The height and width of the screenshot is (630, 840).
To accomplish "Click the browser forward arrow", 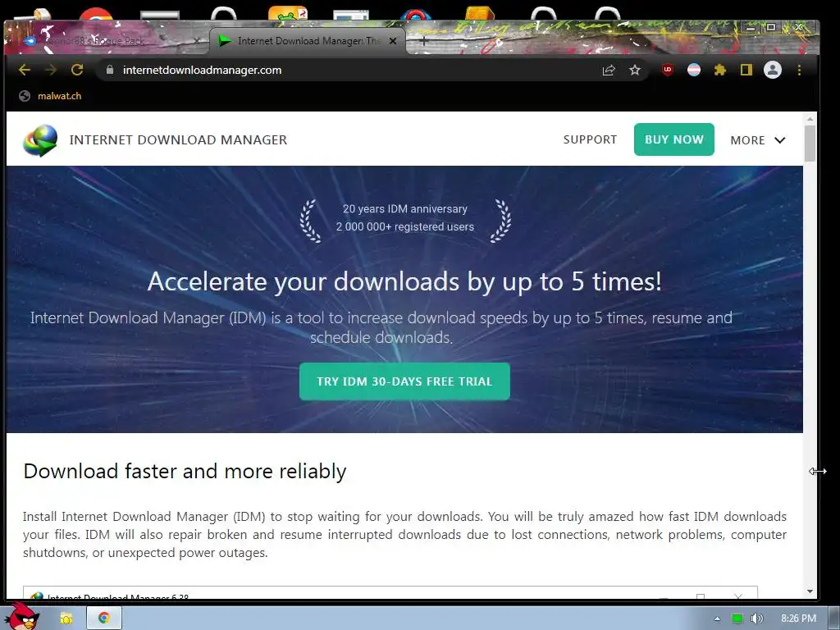I will tap(51, 71).
